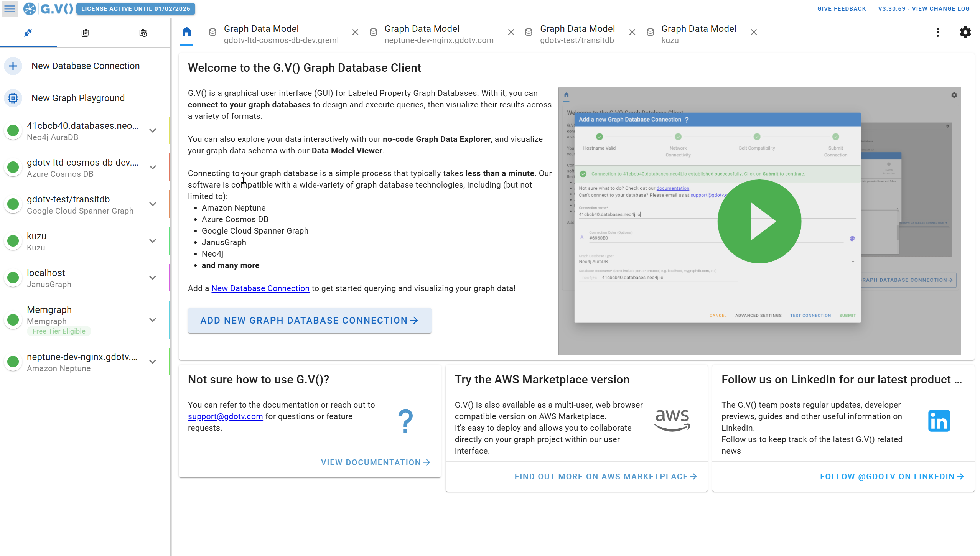The width and height of the screenshot is (980, 556).
Task: Open the V3.30.69 View Change Log link
Action: (x=924, y=9)
